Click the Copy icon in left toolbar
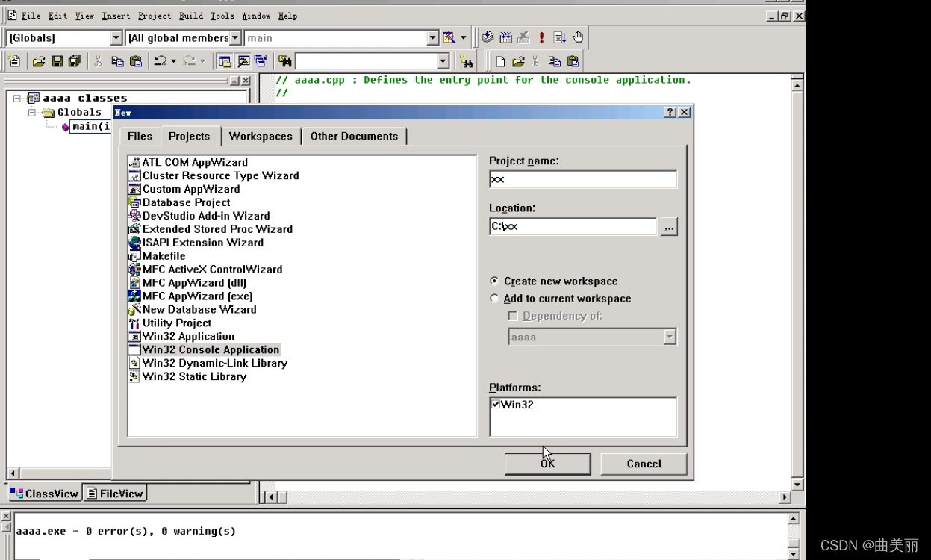This screenshot has width=931, height=560. [x=118, y=61]
